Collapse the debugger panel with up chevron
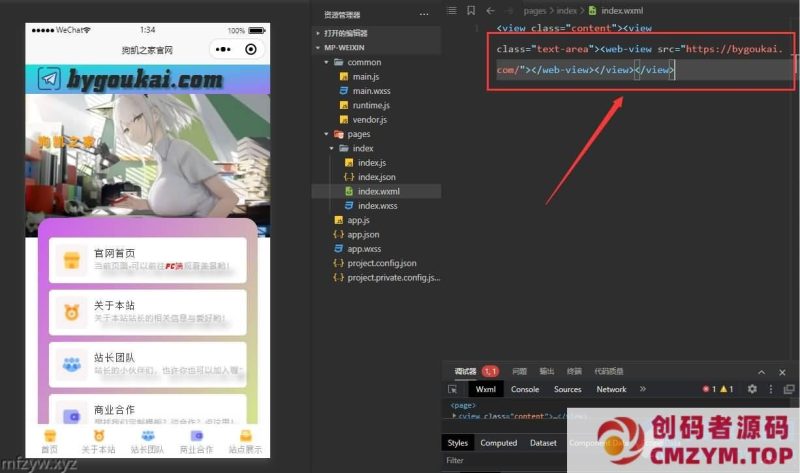This screenshot has width=800, height=473. pyautogui.click(x=761, y=372)
